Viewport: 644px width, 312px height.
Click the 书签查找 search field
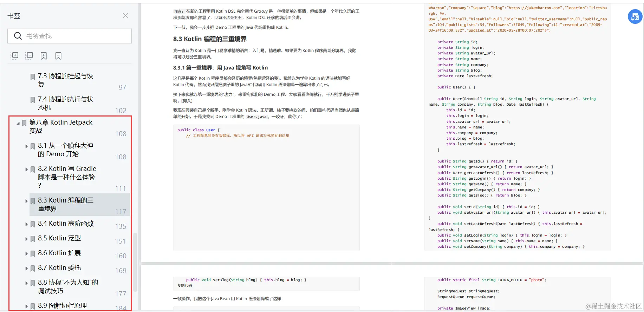pos(70,36)
